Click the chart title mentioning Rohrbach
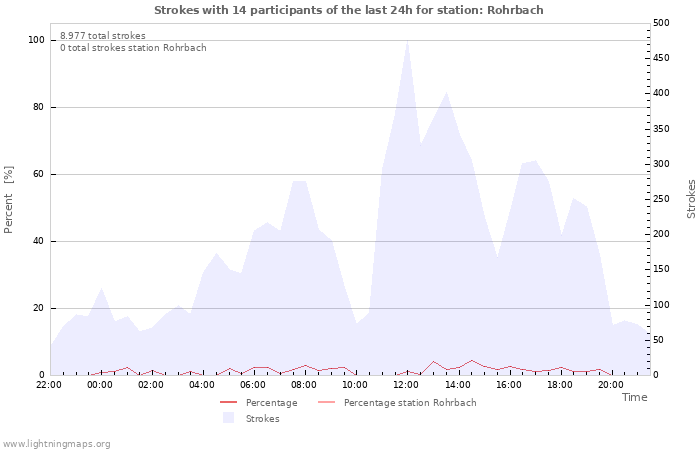Viewport: 700px width, 450px height. (x=349, y=10)
